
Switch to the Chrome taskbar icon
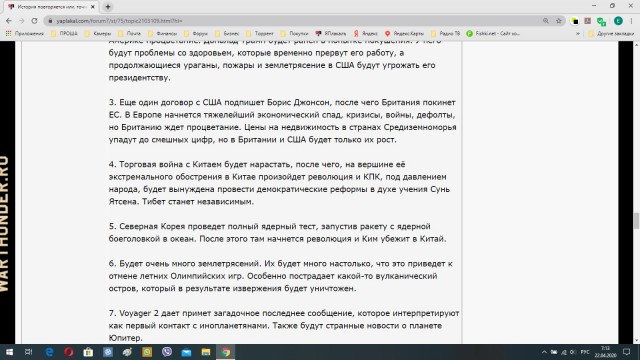(226, 352)
